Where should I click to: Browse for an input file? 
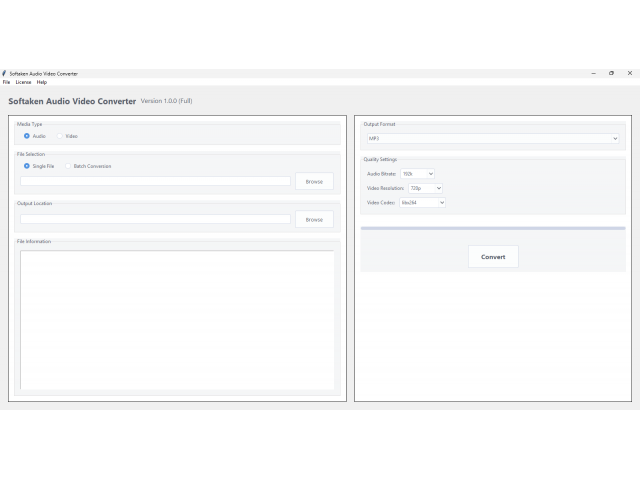pyautogui.click(x=314, y=182)
